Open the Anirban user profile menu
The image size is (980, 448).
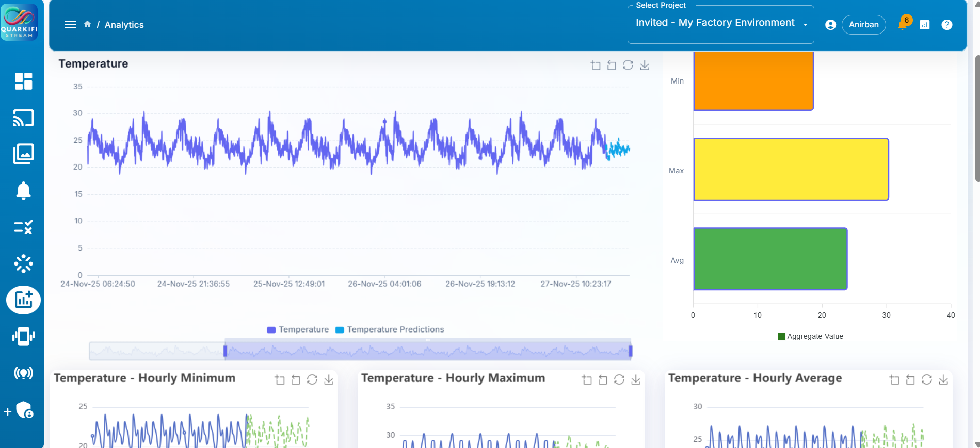point(863,25)
